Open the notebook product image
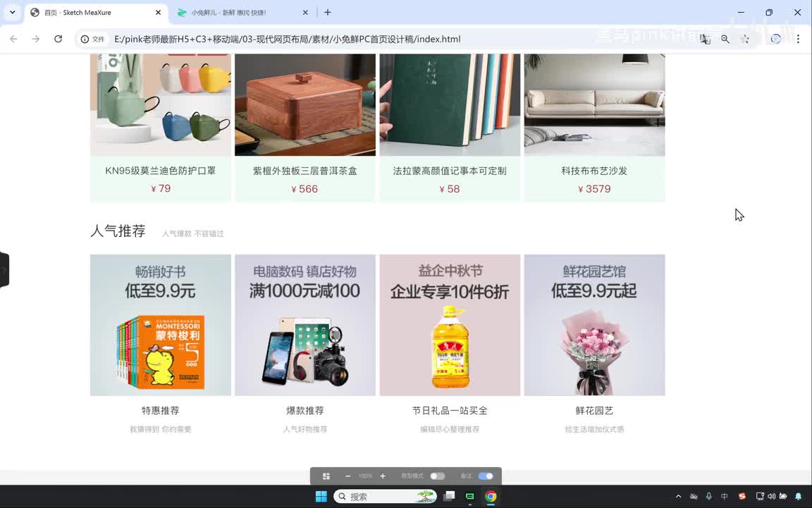 tap(450, 104)
